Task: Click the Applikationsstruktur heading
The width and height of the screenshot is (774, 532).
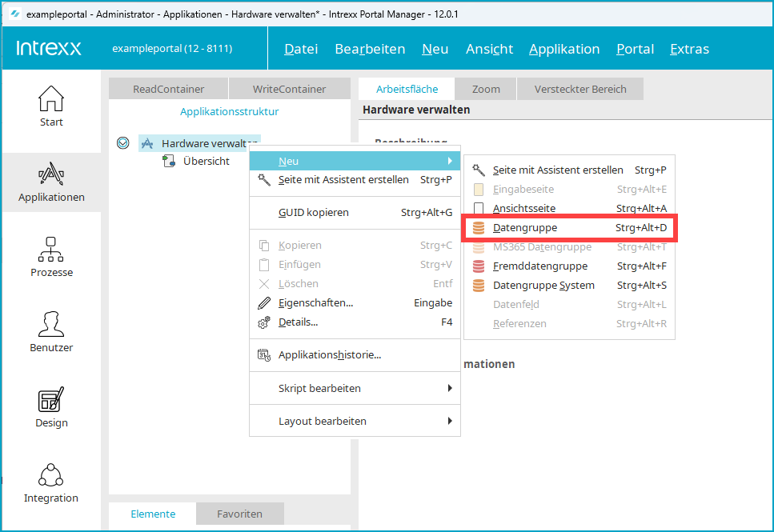Action: click(x=229, y=111)
